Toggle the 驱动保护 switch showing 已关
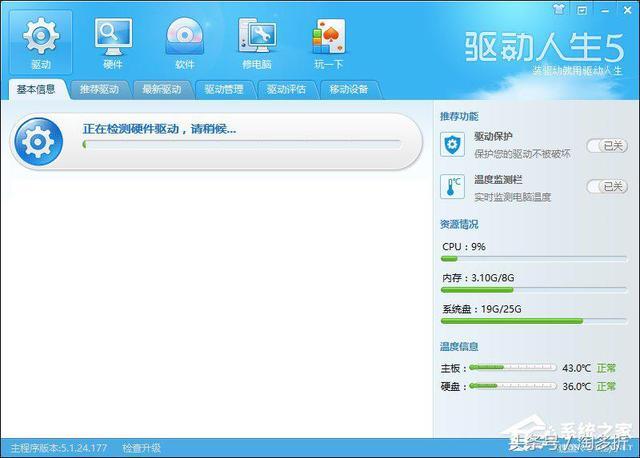Viewport: 640px width, 458px height. (x=607, y=146)
